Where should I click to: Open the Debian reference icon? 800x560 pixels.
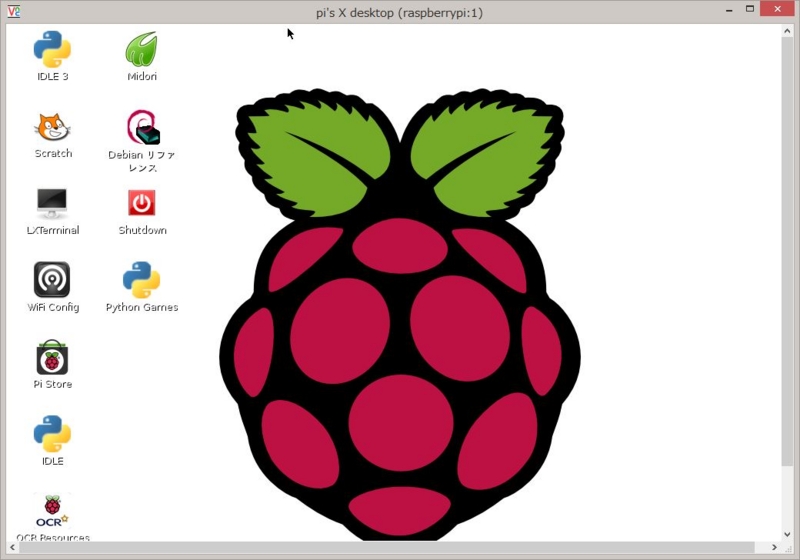(143, 127)
